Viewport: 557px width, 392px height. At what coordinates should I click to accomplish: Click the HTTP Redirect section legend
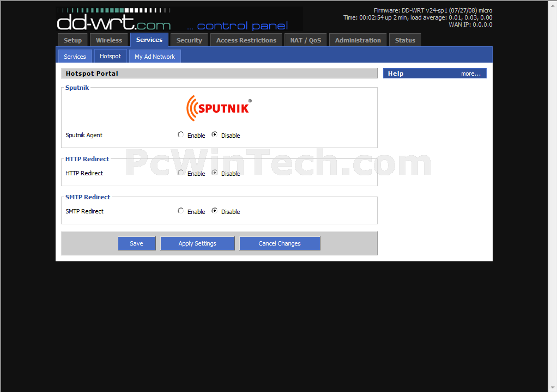click(87, 159)
